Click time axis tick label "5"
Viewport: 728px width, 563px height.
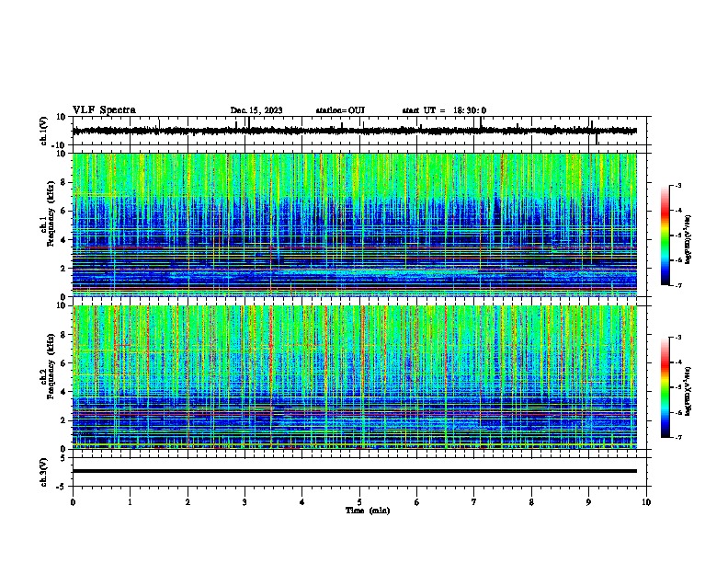coord(359,502)
